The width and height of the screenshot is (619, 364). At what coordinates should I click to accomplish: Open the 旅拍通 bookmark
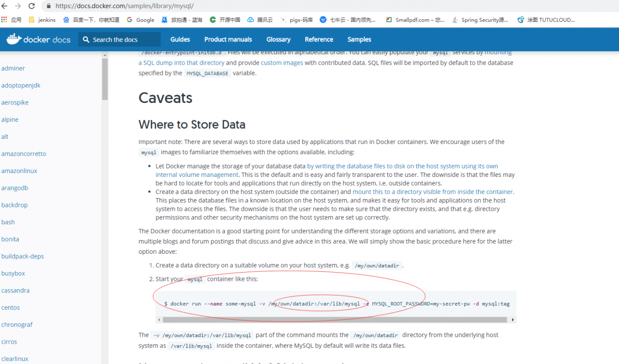(182, 20)
